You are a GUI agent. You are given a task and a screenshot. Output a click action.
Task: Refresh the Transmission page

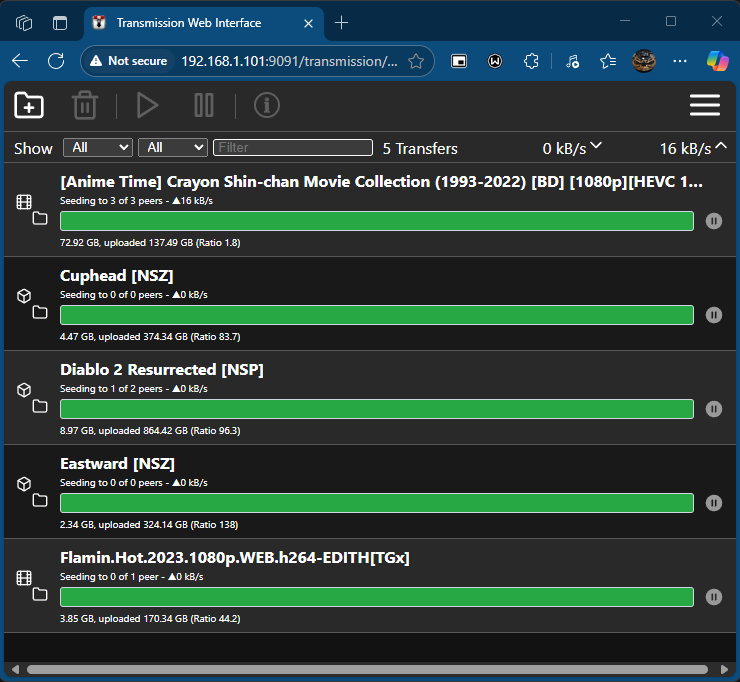56,61
